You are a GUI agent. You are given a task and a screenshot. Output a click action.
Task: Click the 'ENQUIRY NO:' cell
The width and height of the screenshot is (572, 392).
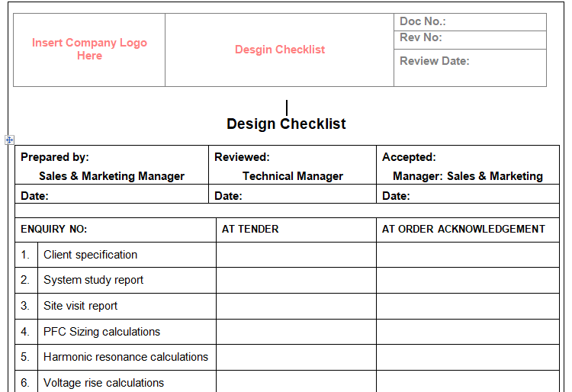pos(54,229)
